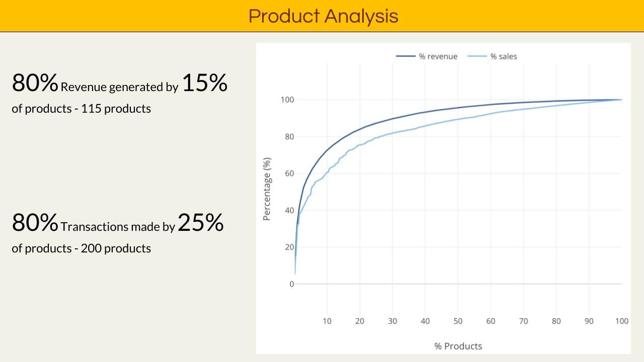The image size is (644, 362).
Task: Click the 'Revenue generated by' text
Action: pos(119,87)
